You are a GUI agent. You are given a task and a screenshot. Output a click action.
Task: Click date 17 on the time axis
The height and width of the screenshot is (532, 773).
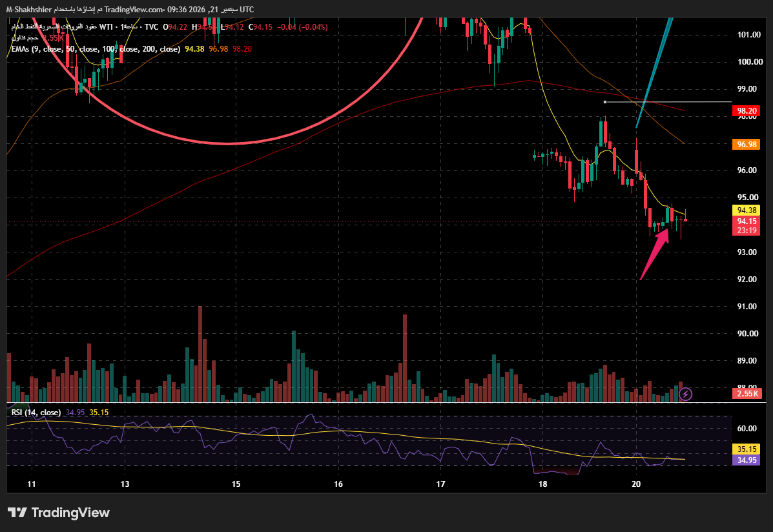[440, 484]
